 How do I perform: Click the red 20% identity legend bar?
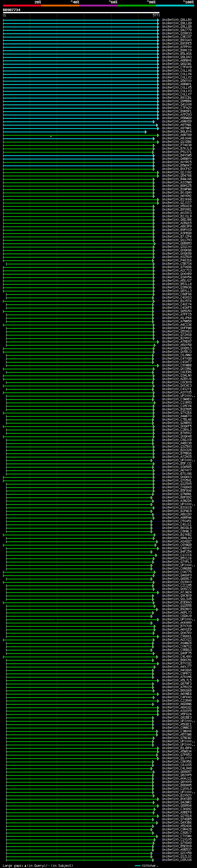click(22, 6)
